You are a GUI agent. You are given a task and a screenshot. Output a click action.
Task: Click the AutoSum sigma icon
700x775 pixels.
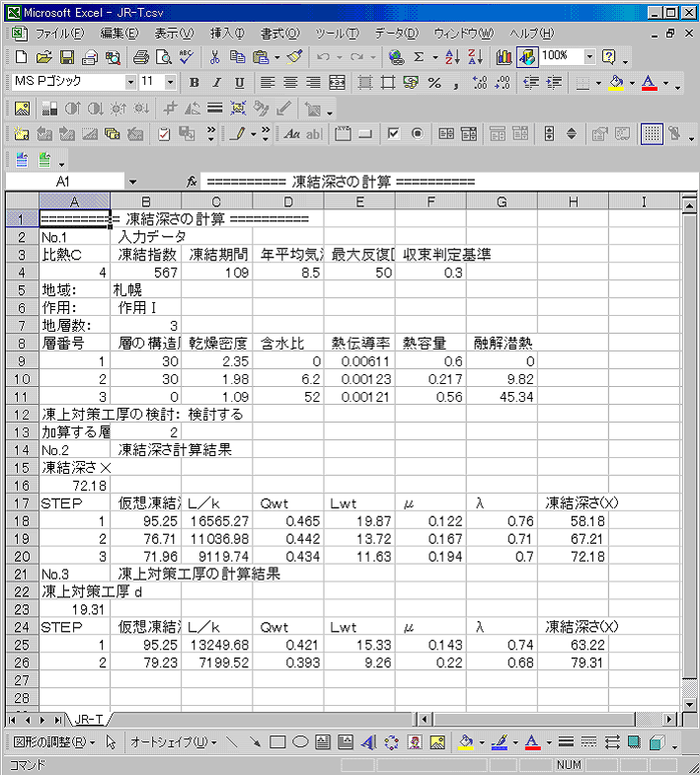pyautogui.click(x=419, y=57)
